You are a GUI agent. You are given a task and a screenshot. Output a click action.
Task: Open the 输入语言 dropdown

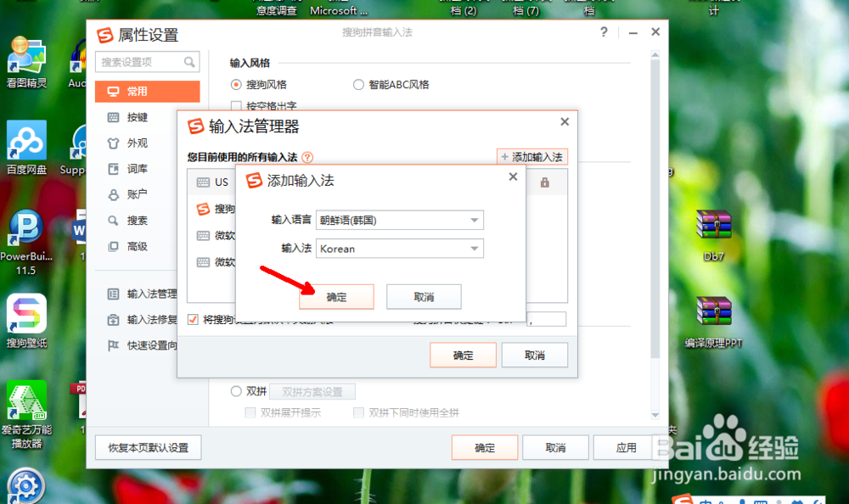400,220
